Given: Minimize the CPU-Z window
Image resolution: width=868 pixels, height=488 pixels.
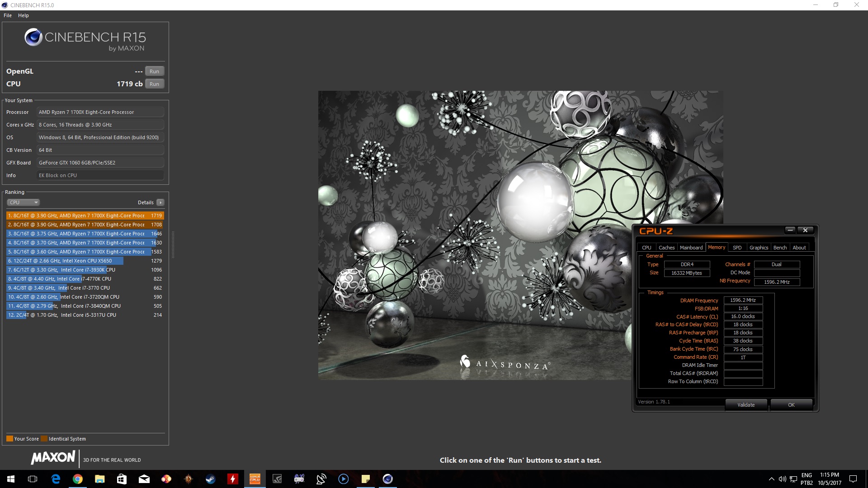Looking at the screenshot, I should 790,230.
